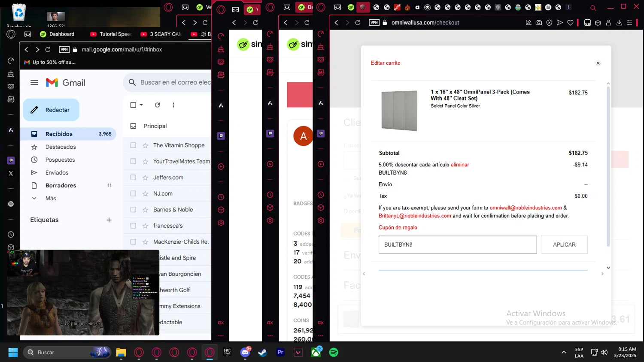Open easy setup sliders icon in toolbar
The image size is (644, 362).
click(x=629, y=23)
